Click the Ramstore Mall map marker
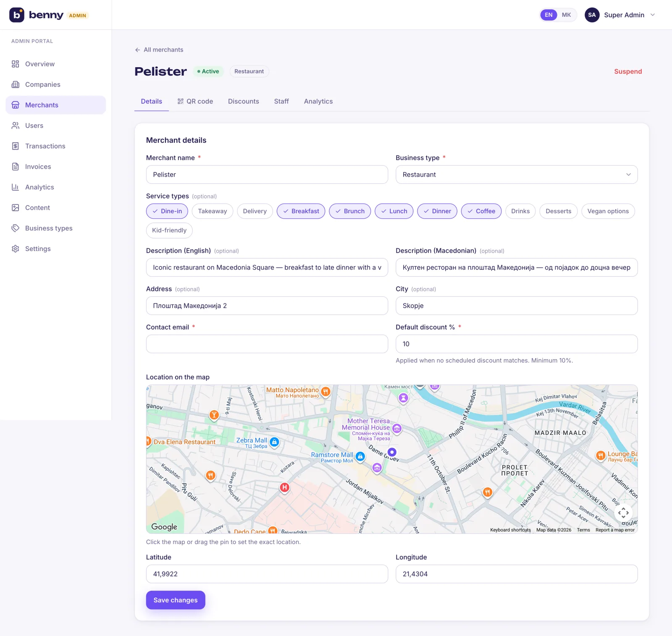Screen dimensions: 672x636 [x=360, y=456]
